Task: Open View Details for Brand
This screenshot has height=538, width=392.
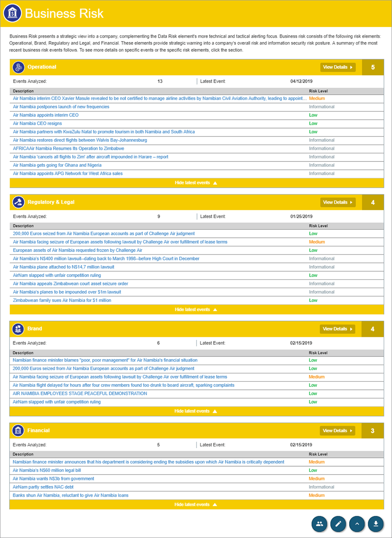Action: [x=338, y=329]
